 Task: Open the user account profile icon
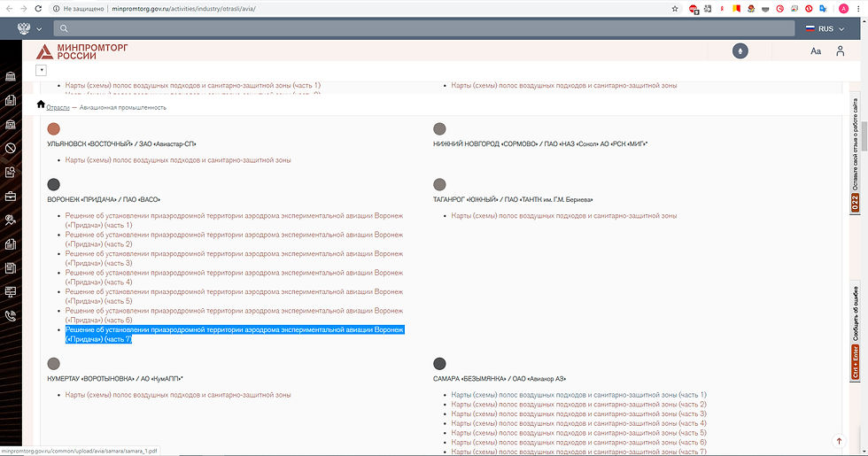840,51
